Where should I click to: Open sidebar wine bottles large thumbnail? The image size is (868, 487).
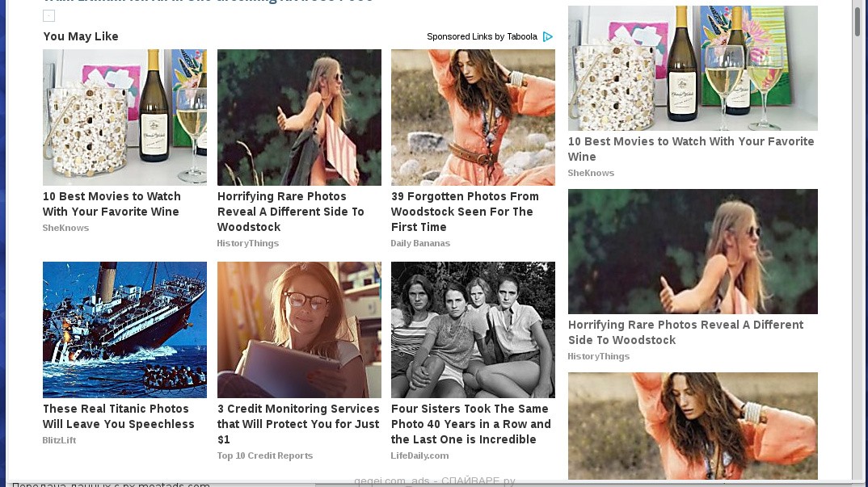[693, 68]
